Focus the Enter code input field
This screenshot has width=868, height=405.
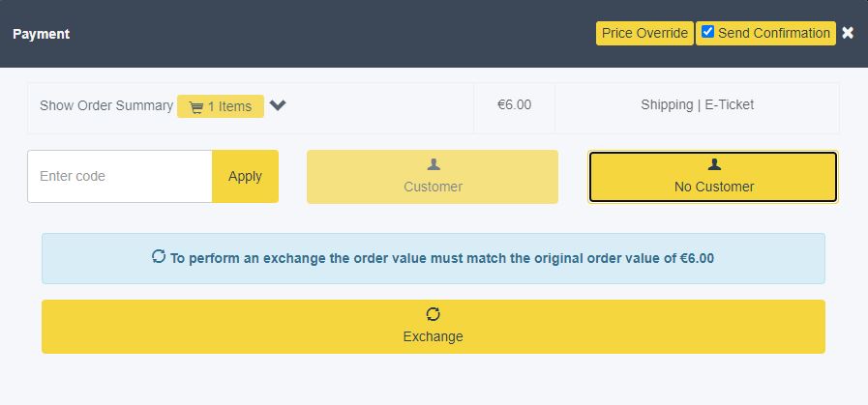click(x=120, y=177)
